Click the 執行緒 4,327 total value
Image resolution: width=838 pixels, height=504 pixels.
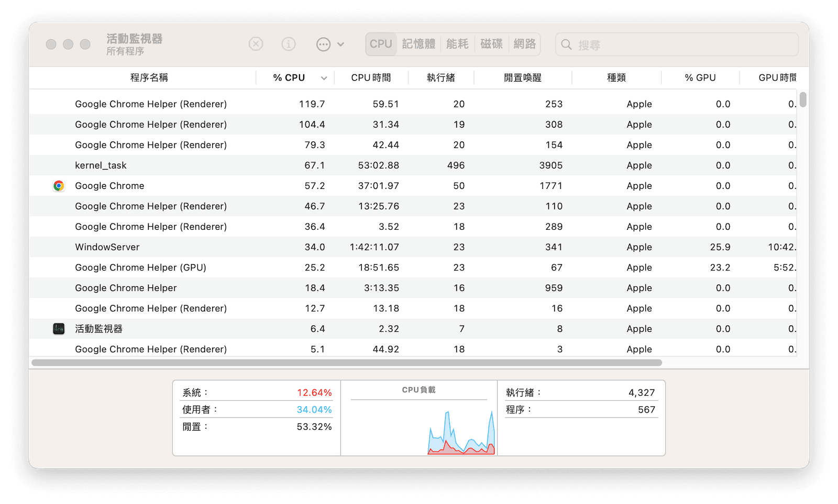[642, 393]
